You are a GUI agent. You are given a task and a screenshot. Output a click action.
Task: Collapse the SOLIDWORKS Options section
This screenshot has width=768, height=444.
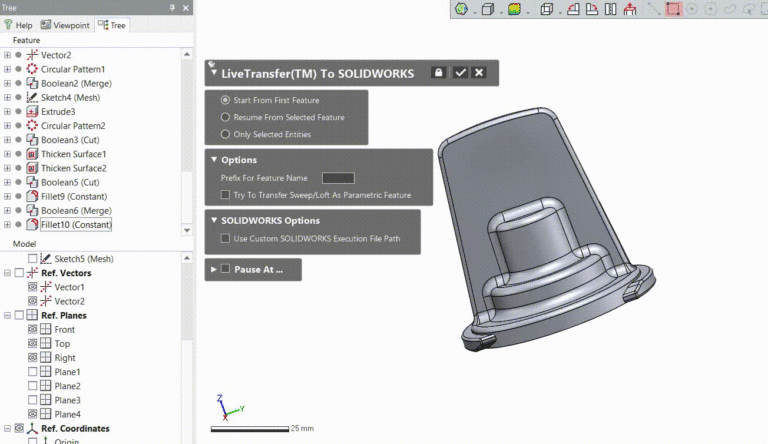point(214,221)
